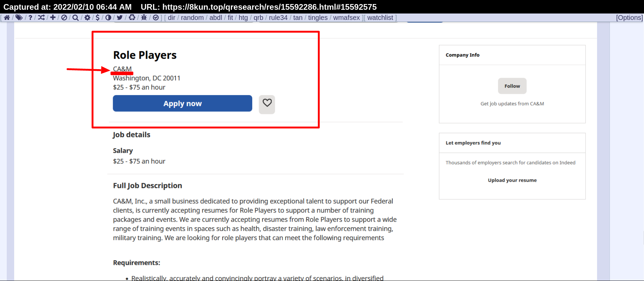Click the Follow company button

(x=512, y=86)
